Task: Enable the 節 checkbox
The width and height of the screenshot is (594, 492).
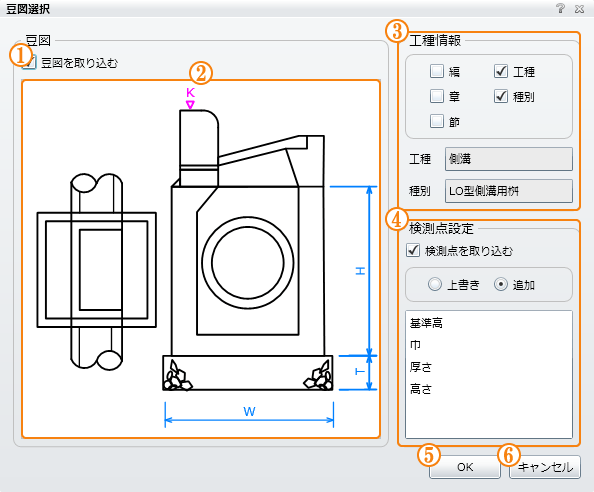Action: (x=437, y=121)
